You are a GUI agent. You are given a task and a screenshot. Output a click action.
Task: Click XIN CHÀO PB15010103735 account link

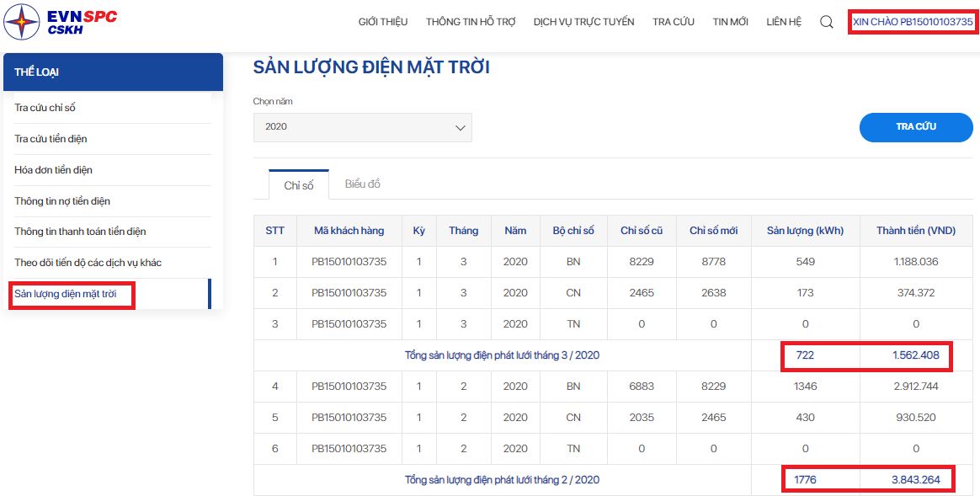[913, 22]
